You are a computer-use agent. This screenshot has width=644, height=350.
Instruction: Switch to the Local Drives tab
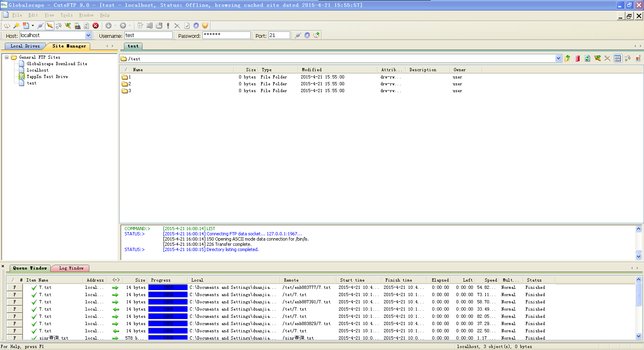[x=25, y=46]
